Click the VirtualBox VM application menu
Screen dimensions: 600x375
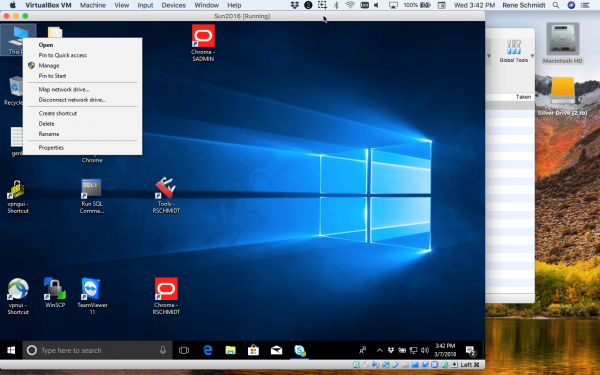point(48,5)
